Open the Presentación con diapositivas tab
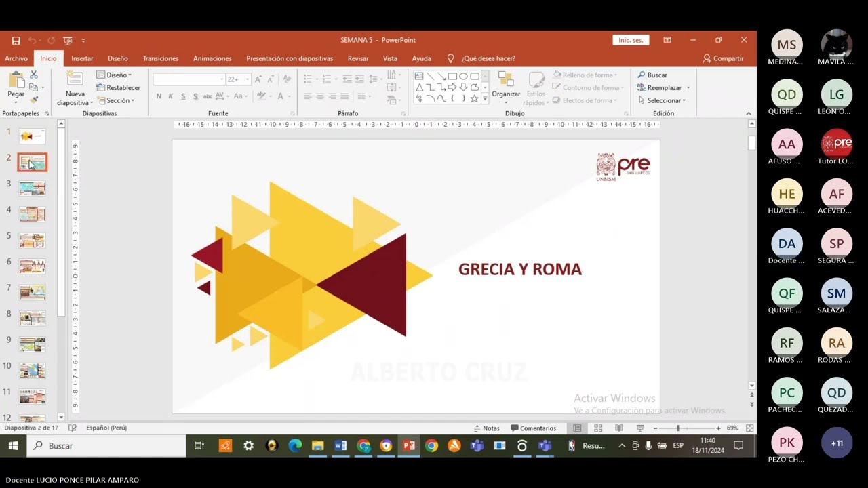Image resolution: width=868 pixels, height=488 pixels. click(x=290, y=58)
